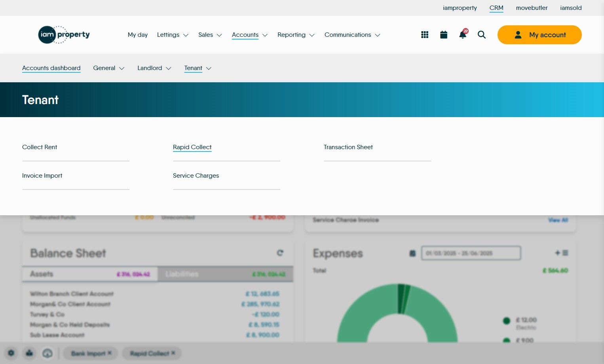The height and width of the screenshot is (364, 604).
Task: Click the Sub Lease Account row
Action: [155, 335]
